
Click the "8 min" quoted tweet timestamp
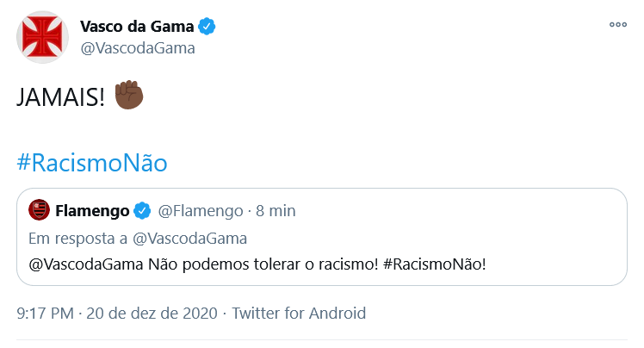277,211
